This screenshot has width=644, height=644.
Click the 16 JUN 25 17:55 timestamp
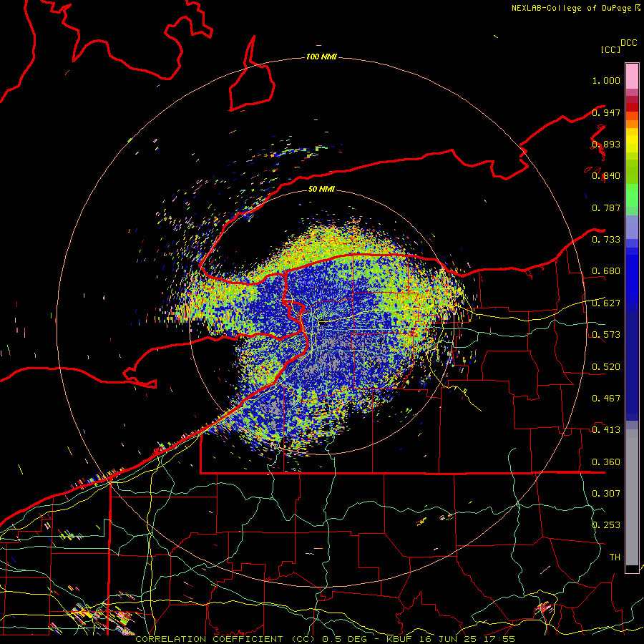tap(466, 639)
